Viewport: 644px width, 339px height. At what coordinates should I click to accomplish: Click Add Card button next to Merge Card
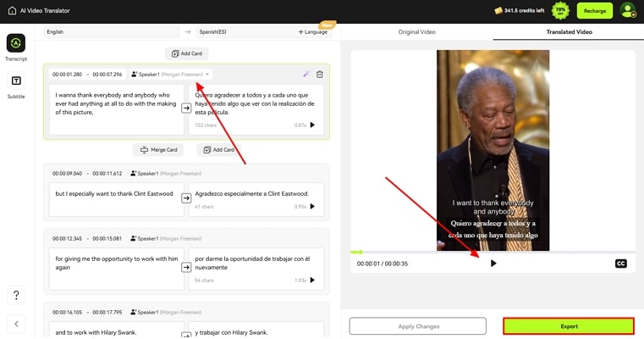tap(219, 150)
